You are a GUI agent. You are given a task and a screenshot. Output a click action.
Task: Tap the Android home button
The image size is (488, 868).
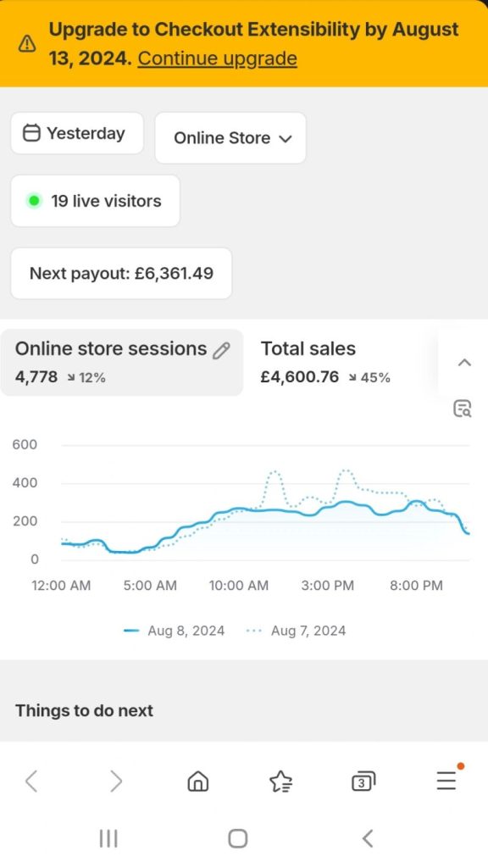point(238,838)
